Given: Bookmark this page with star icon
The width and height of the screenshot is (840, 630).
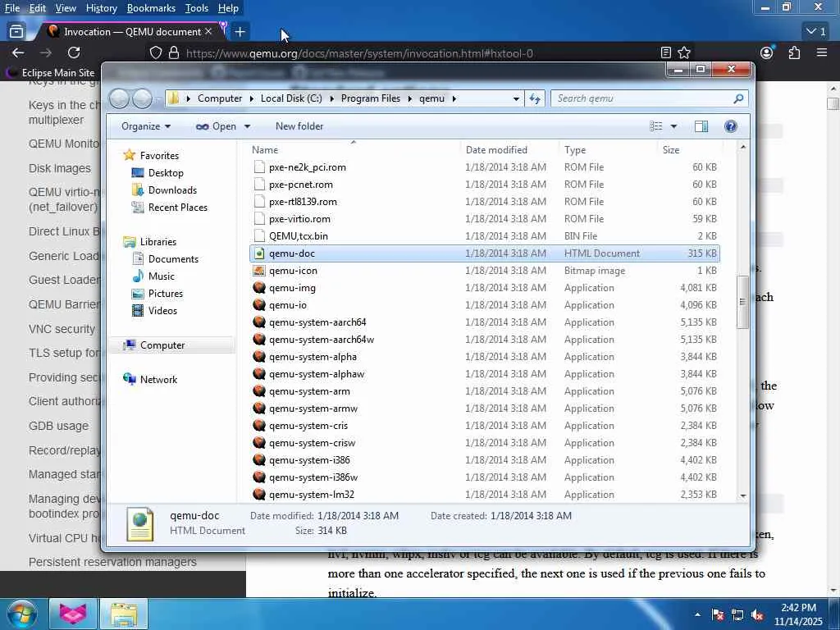Looking at the screenshot, I should point(684,52).
